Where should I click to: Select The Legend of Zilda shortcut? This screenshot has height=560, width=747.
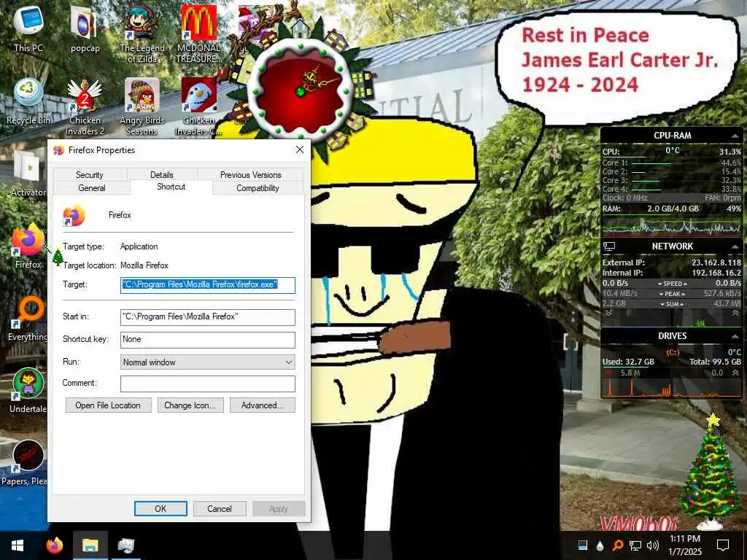(142, 34)
